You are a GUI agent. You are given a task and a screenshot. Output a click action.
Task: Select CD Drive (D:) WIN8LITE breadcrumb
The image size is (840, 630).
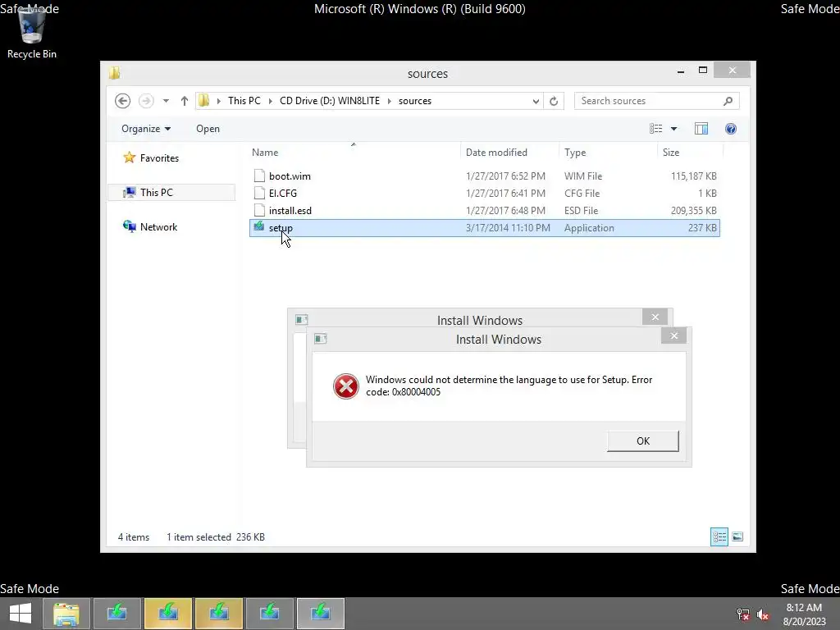pos(330,101)
